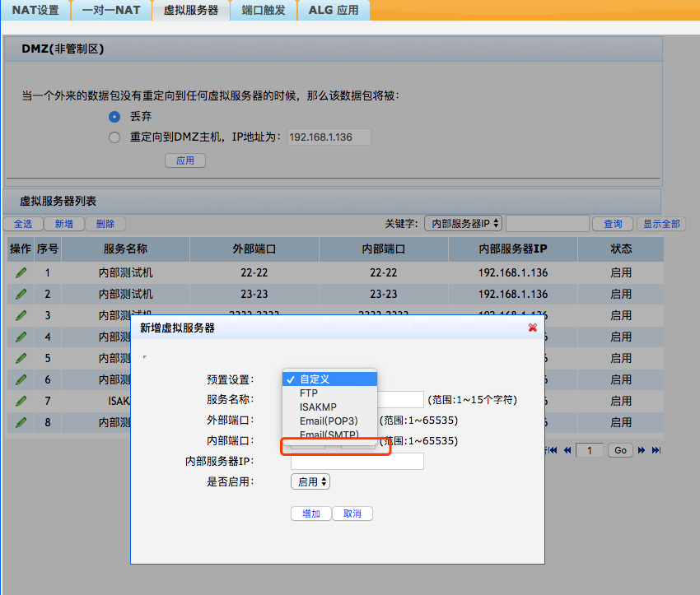
Task: Focus the page number field
Action: point(590,450)
